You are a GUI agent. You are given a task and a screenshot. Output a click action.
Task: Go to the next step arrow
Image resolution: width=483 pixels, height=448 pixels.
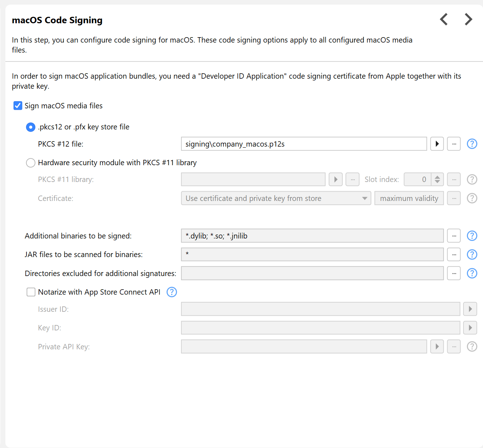468,19
